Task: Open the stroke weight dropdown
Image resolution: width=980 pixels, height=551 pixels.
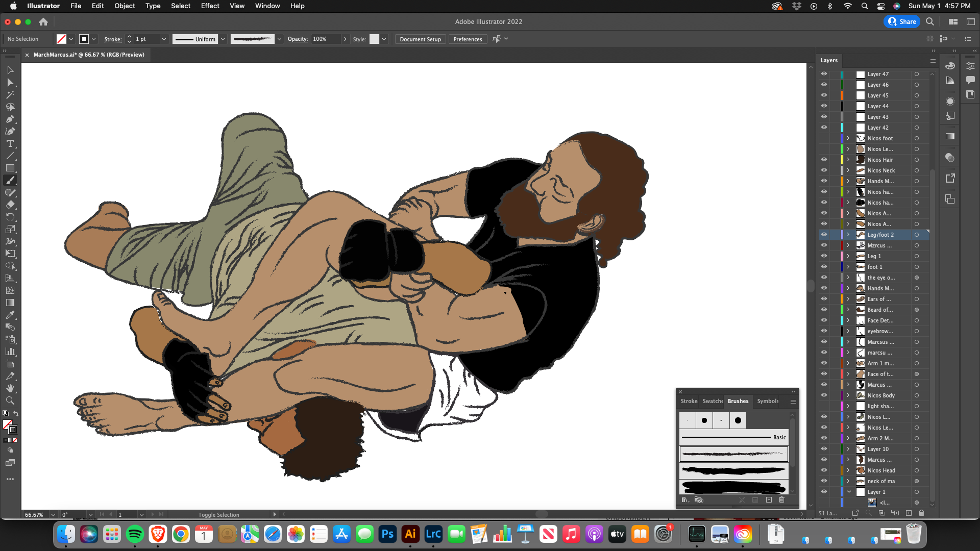Action: pos(164,39)
